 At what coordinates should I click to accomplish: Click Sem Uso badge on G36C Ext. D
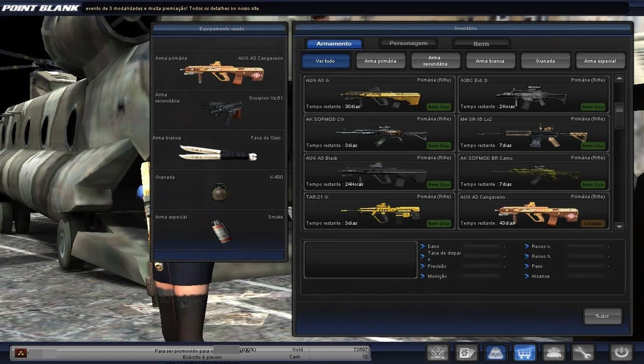pos(593,107)
